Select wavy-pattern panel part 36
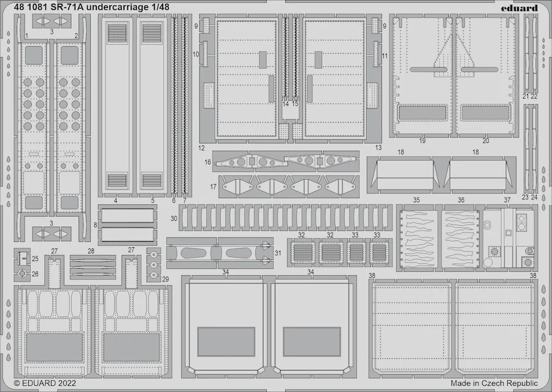Viewport: 552px width, 392px height. [461, 238]
